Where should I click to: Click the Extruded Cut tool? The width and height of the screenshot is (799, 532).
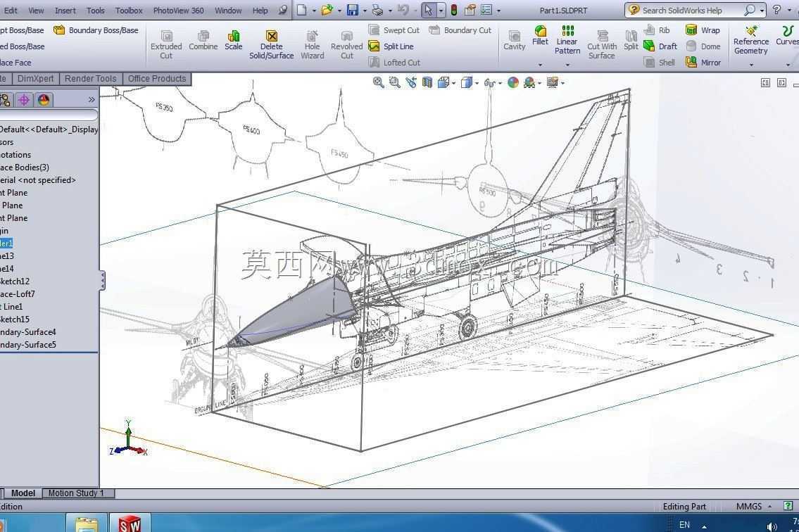(166, 45)
